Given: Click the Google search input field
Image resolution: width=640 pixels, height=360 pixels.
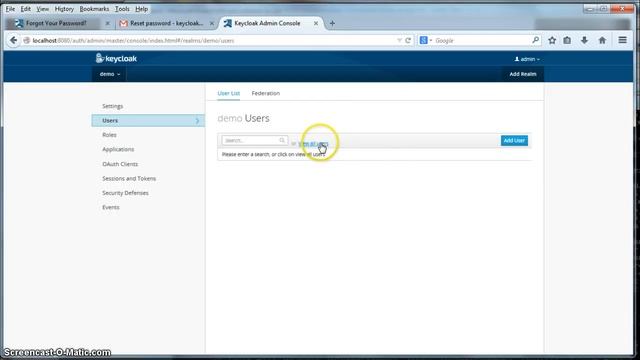Looking at the screenshot, I should point(482,40).
